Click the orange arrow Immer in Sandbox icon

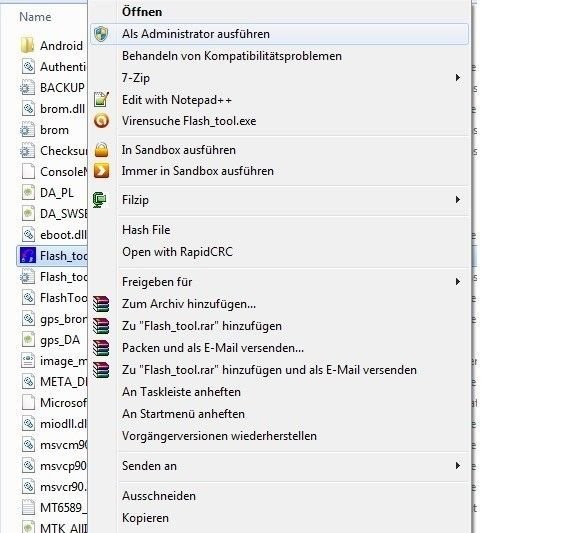[101, 171]
